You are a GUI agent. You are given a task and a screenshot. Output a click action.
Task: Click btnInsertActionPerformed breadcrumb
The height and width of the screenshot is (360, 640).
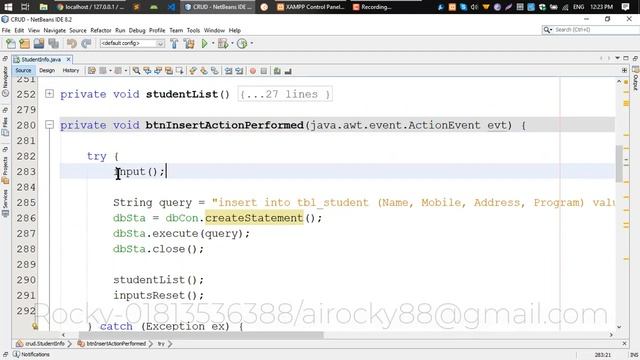click(x=112, y=344)
